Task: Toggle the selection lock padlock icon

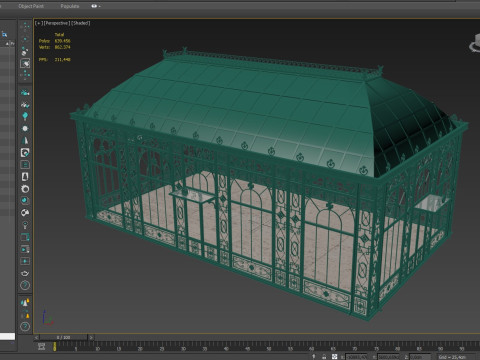Action: [x=324, y=357]
